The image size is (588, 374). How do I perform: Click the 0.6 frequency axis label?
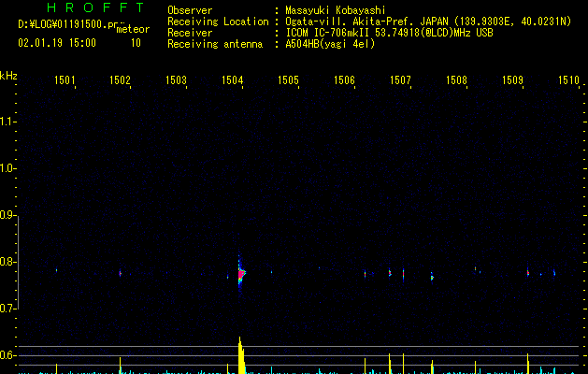click(x=7, y=355)
